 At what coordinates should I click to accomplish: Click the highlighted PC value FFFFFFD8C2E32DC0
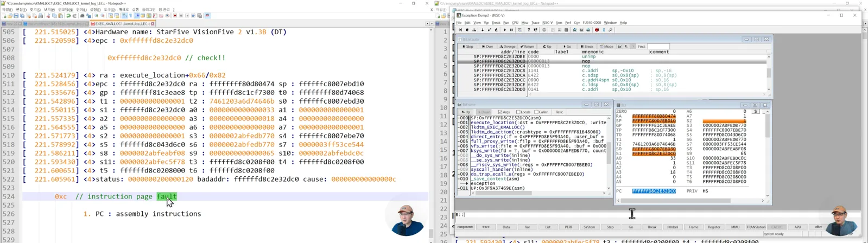point(654,191)
